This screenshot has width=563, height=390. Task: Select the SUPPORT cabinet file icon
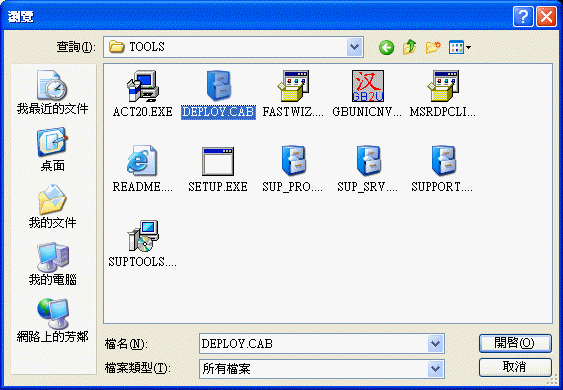click(443, 161)
